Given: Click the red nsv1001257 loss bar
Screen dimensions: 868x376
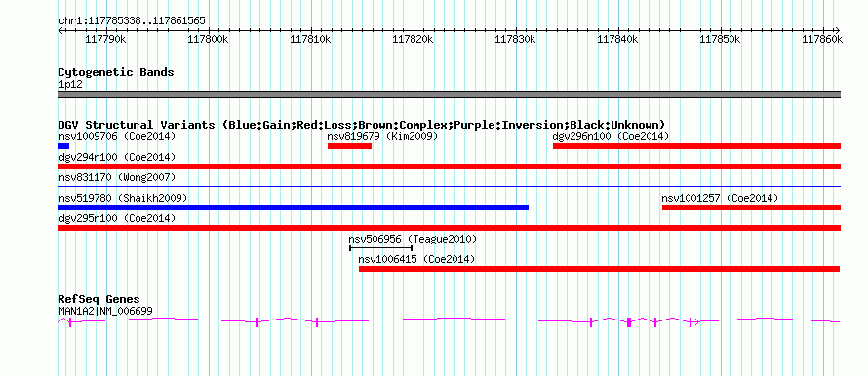Looking at the screenshot, I should coord(751,207).
